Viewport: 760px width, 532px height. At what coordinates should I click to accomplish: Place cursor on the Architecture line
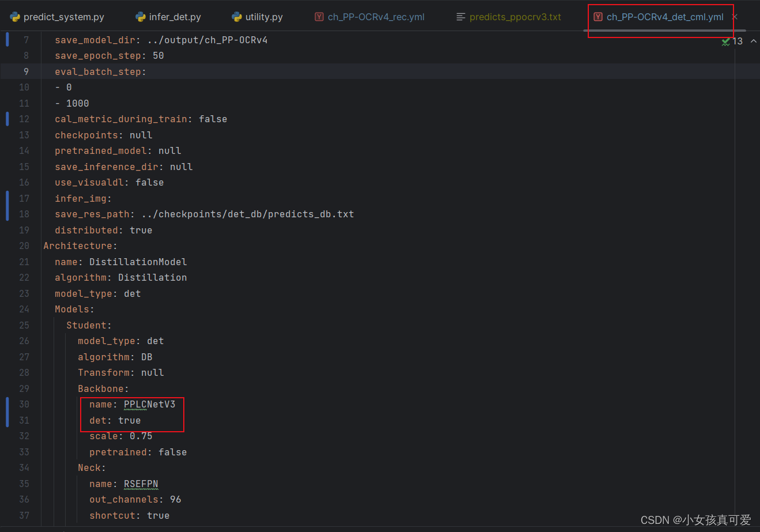click(x=80, y=246)
